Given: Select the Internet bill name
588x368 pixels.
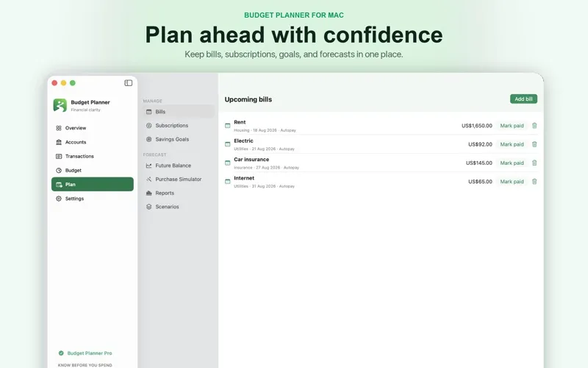Looking at the screenshot, I should tap(244, 178).
